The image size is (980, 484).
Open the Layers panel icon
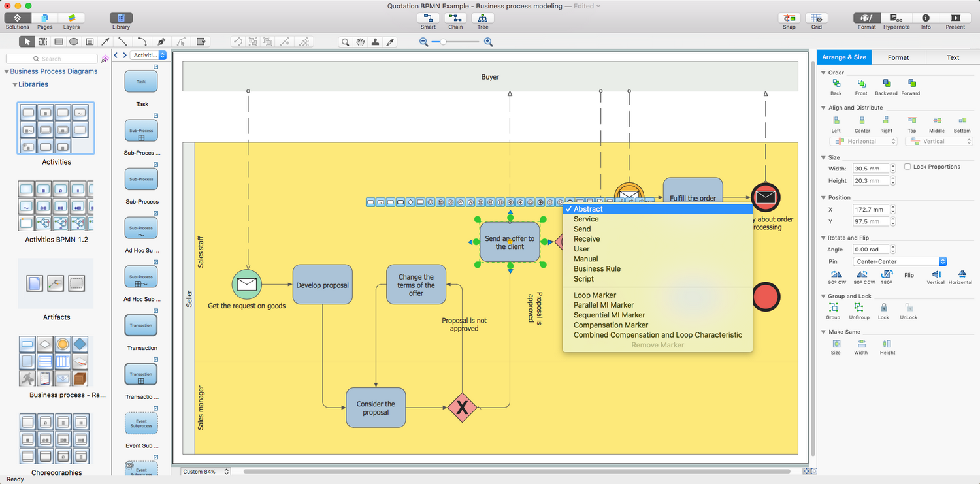pyautogui.click(x=71, y=18)
